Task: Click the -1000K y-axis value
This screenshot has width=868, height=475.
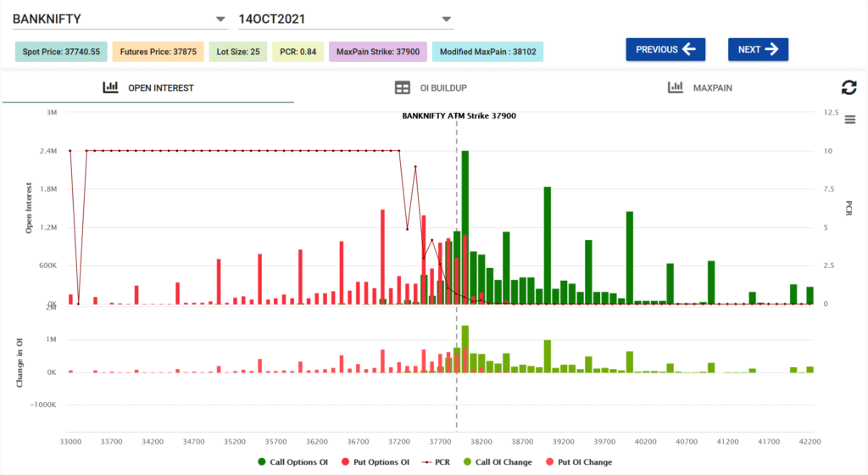Action: [43, 405]
